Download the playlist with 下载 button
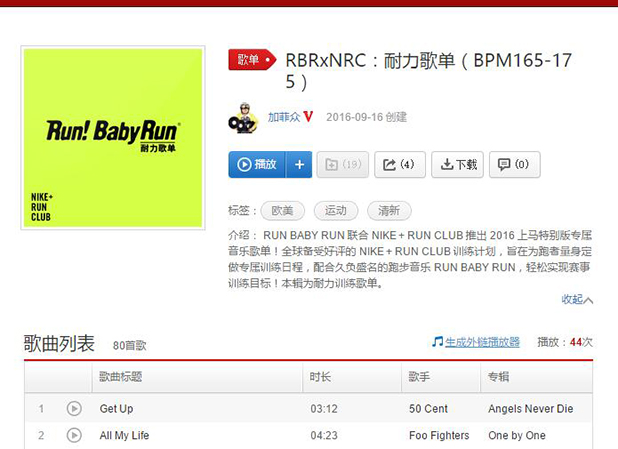 (x=457, y=164)
